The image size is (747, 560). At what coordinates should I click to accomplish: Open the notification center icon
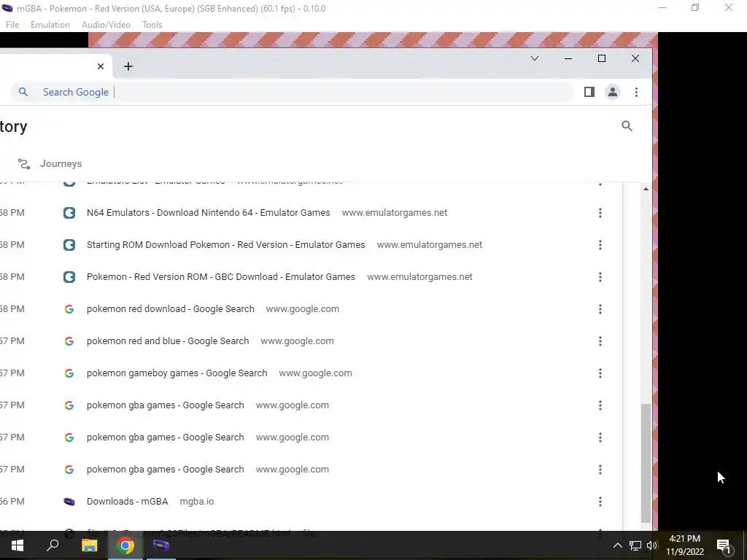[x=724, y=546]
